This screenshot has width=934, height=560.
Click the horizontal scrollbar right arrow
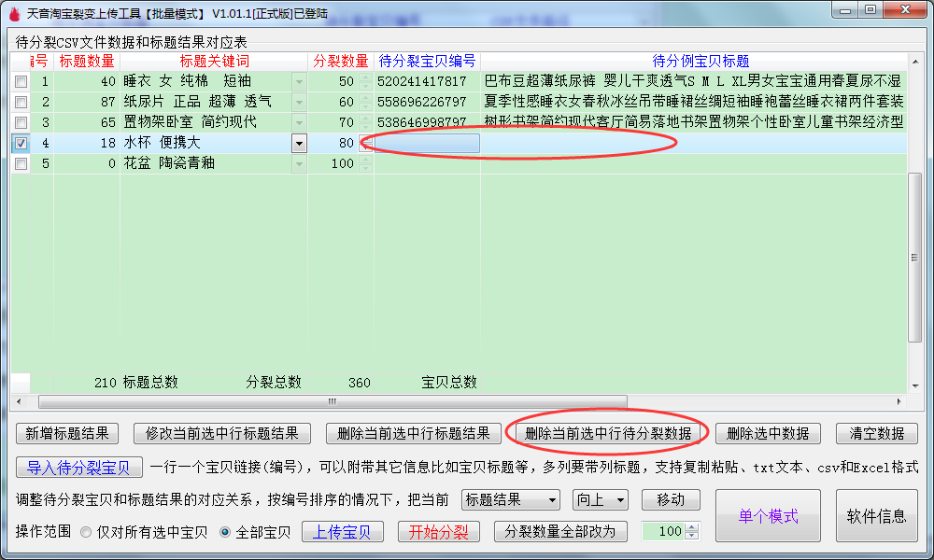point(899,401)
